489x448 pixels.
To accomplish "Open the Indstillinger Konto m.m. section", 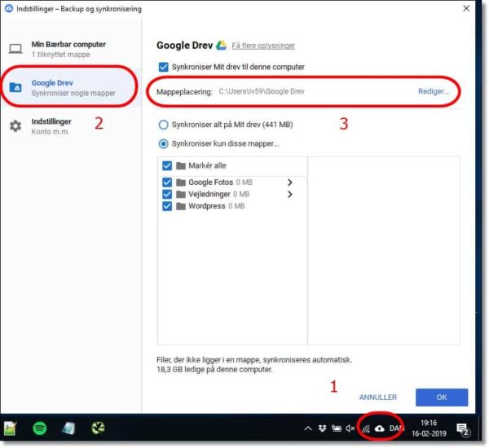I will point(70,126).
